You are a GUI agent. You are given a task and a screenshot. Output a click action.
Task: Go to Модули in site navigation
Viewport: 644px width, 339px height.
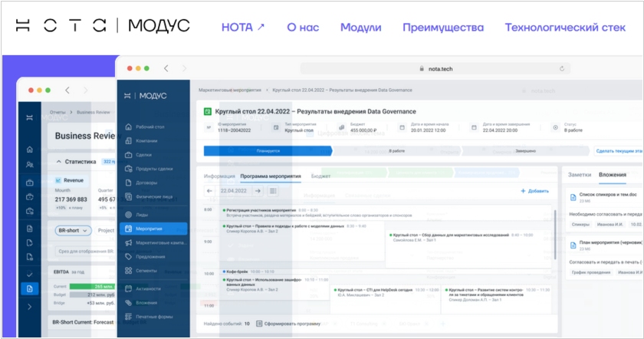(x=360, y=28)
